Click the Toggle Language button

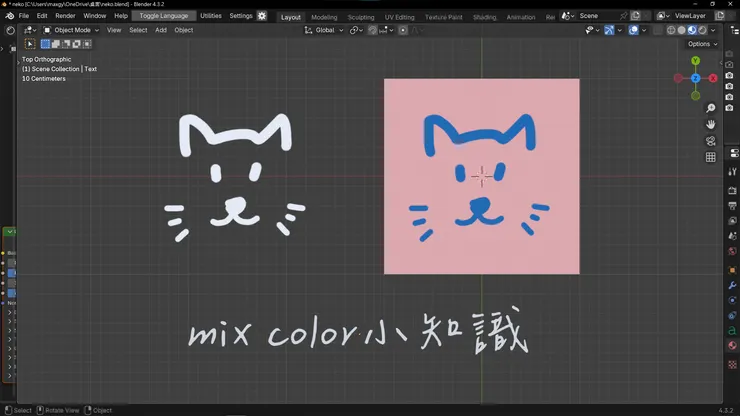tap(164, 16)
